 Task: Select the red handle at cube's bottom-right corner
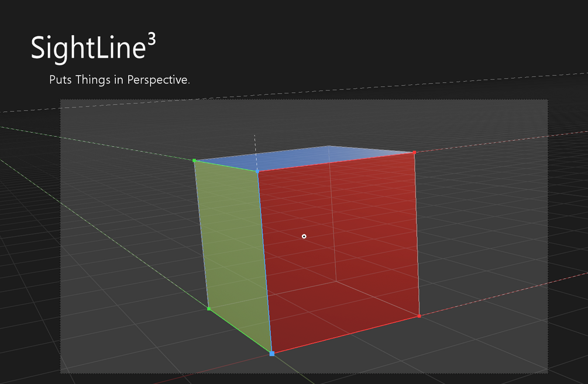[419, 316]
